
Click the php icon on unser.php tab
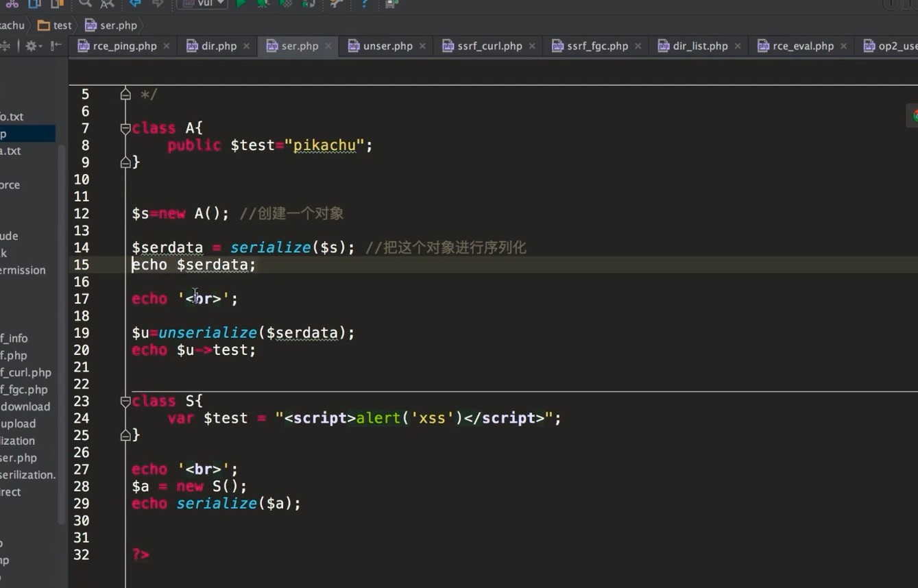pyautogui.click(x=354, y=46)
